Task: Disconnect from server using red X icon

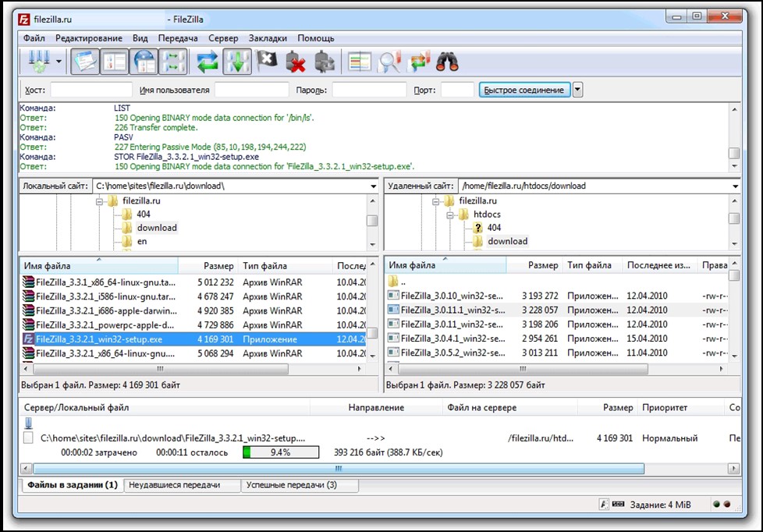Action: tap(296, 62)
